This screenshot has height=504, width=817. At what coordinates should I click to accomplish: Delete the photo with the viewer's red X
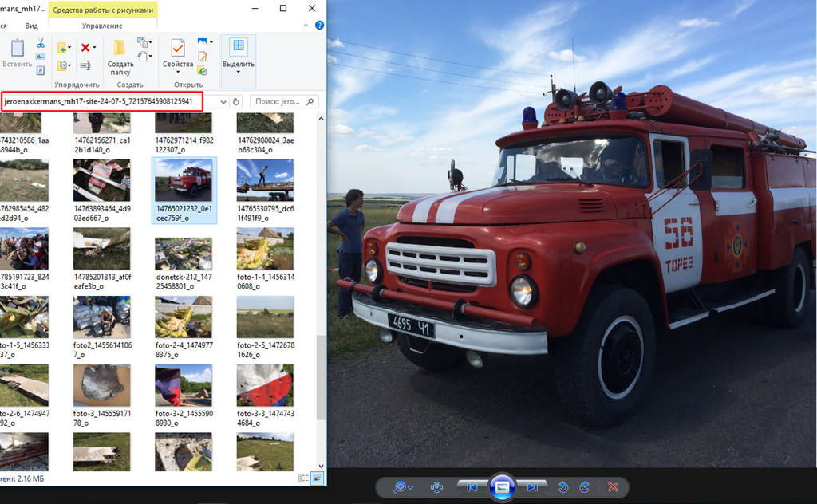click(613, 487)
